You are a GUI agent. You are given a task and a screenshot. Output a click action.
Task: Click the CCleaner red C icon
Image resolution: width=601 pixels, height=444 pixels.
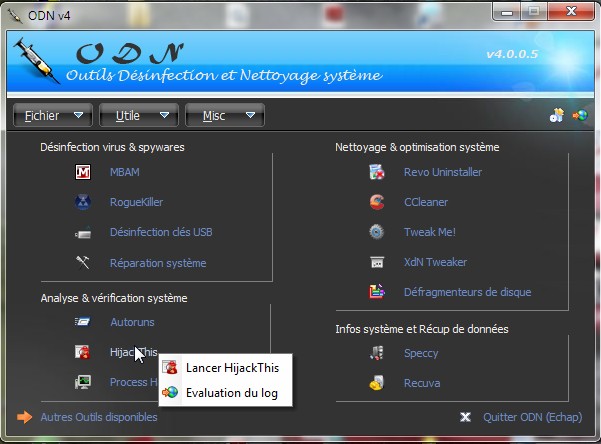pyautogui.click(x=377, y=202)
